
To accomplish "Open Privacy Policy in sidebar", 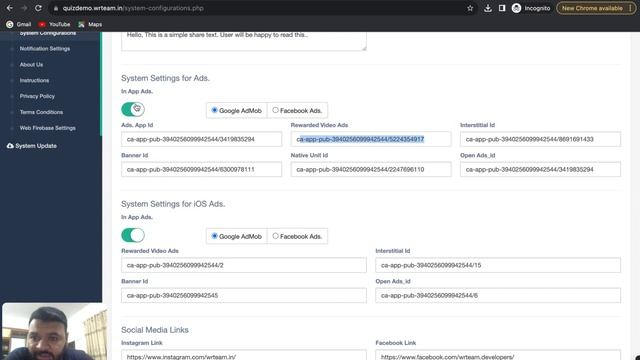I will (x=37, y=96).
